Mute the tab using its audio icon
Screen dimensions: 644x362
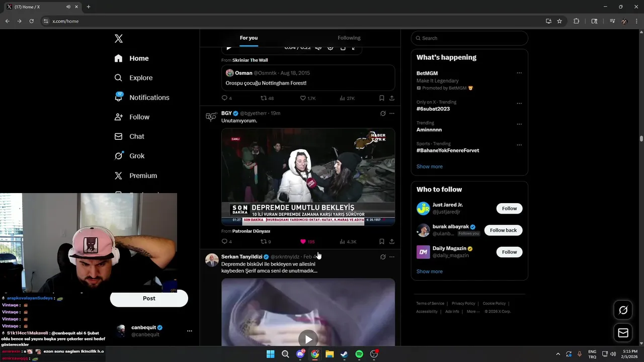[68, 7]
